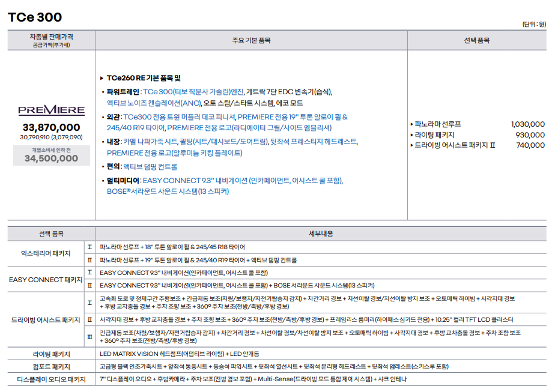
Task: Click the PREMIERE trim logo
Action: click(52, 110)
